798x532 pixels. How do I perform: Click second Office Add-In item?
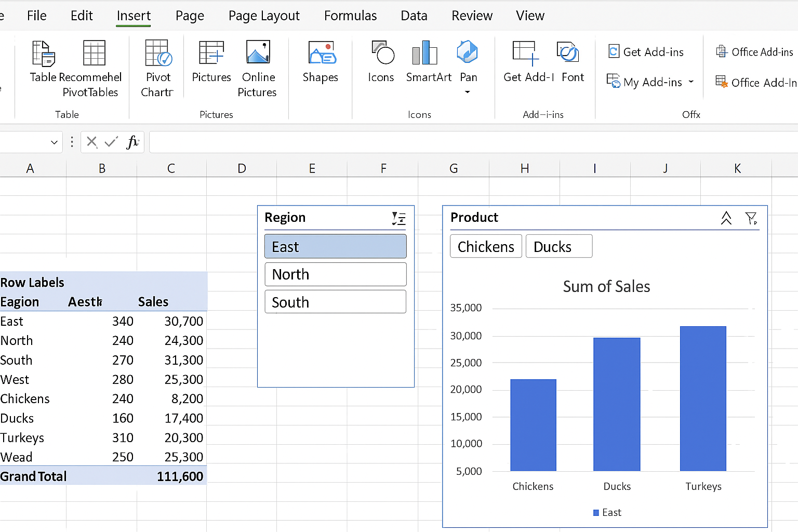756,82
